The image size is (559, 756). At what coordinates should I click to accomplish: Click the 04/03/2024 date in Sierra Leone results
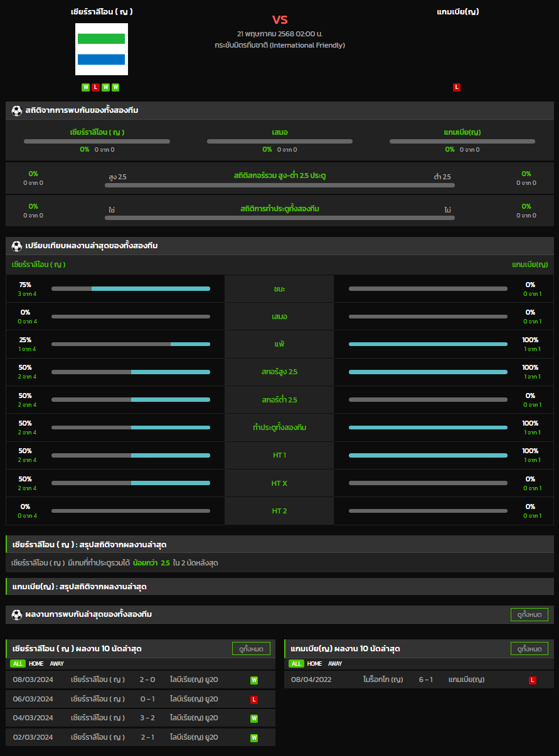tap(33, 718)
